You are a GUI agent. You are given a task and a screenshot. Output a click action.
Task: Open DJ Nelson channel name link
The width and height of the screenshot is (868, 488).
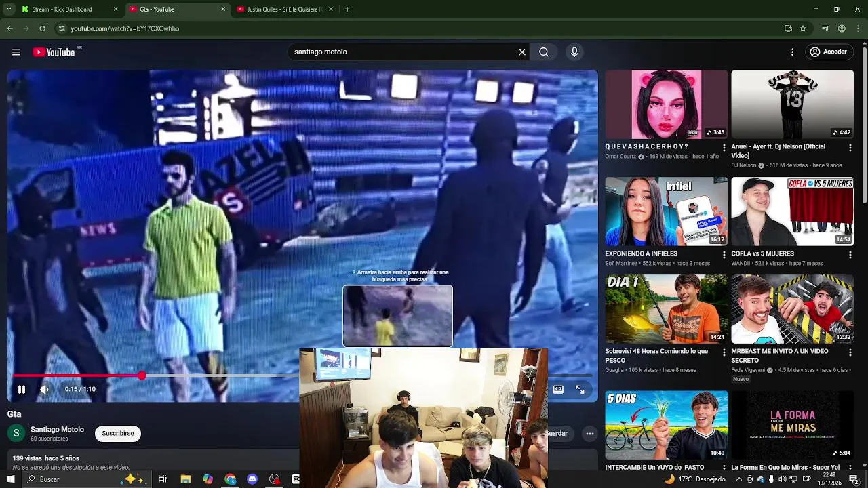(744, 165)
